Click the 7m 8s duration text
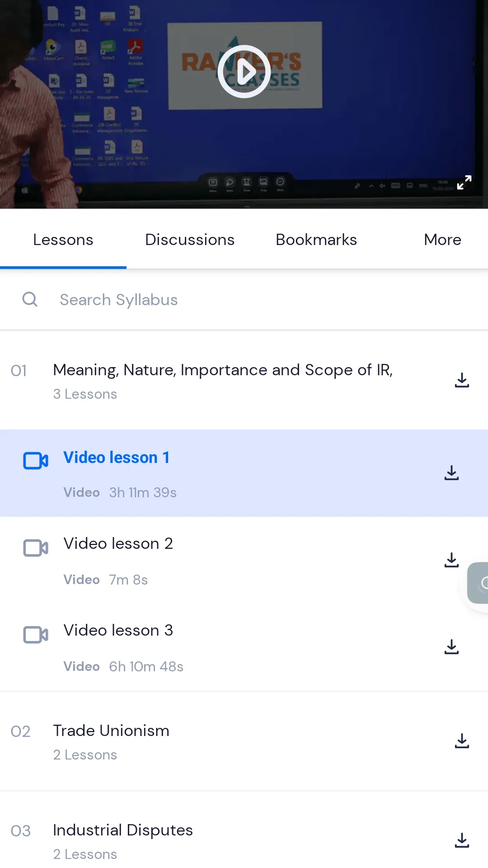This screenshot has height=868, width=488. click(x=128, y=580)
